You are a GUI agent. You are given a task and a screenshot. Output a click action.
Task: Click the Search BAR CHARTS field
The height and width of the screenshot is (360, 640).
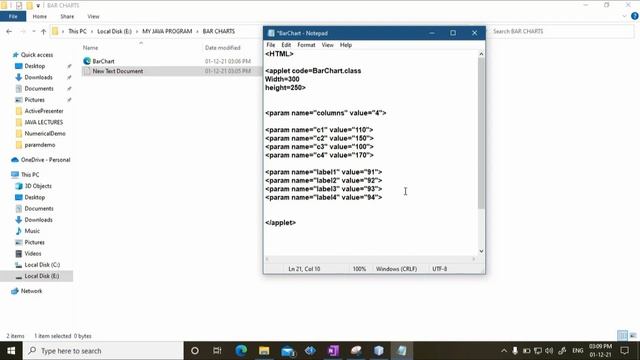click(561, 31)
